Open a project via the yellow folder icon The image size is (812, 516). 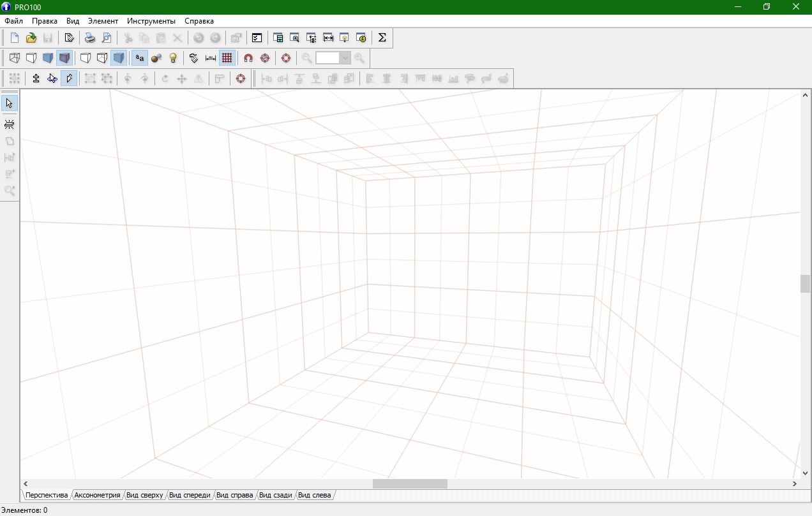[x=31, y=38]
